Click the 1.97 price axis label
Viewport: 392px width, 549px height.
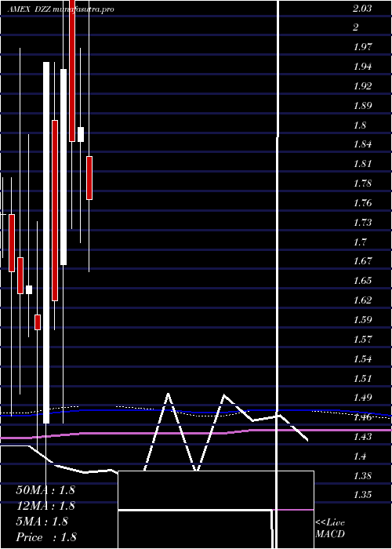pos(362,47)
